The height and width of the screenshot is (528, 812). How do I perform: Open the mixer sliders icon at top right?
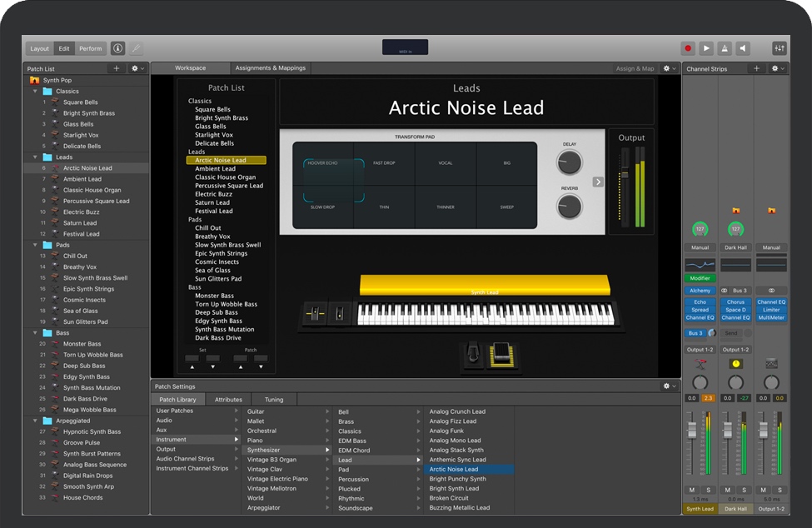[780, 48]
